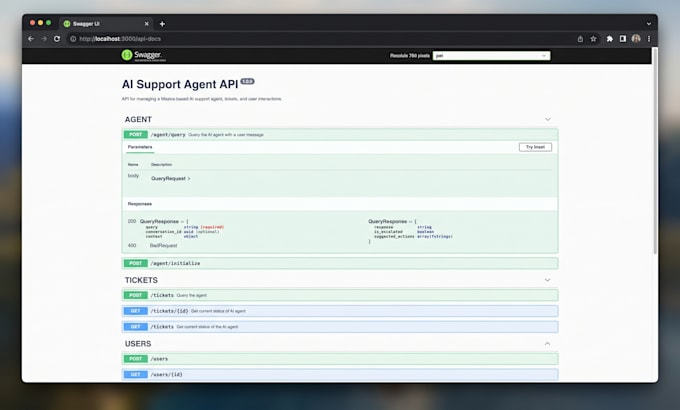Open the profile avatar menu
The image size is (680, 410).
[636, 39]
